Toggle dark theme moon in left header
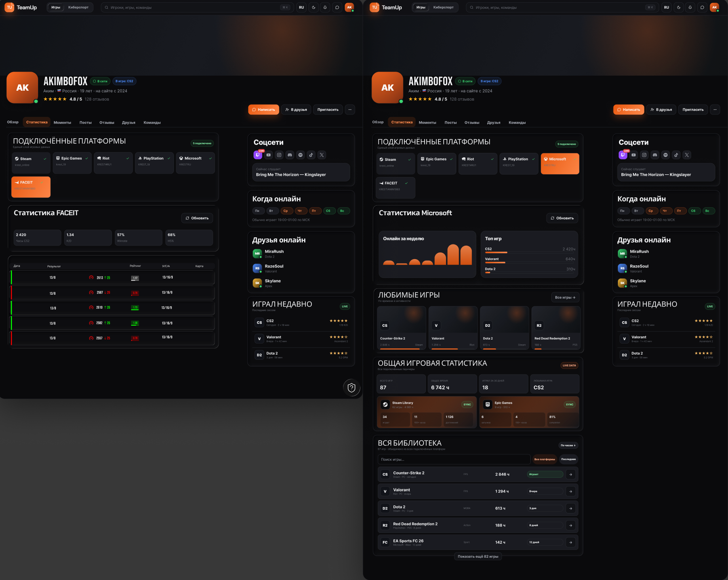 [314, 7]
